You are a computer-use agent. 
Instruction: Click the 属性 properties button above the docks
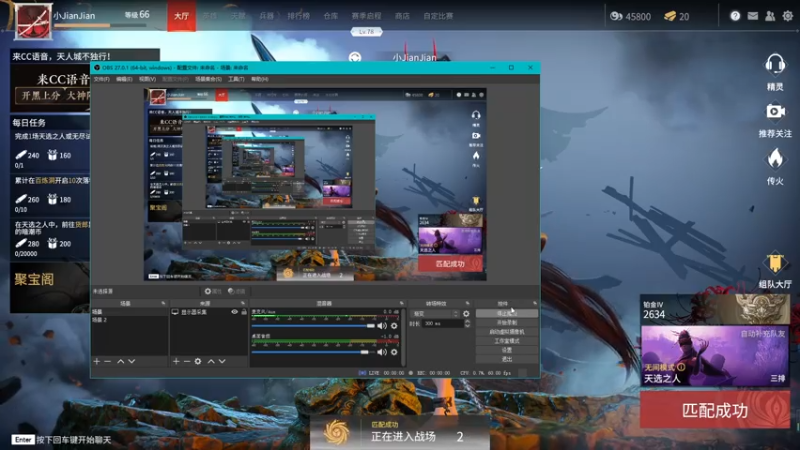213,291
